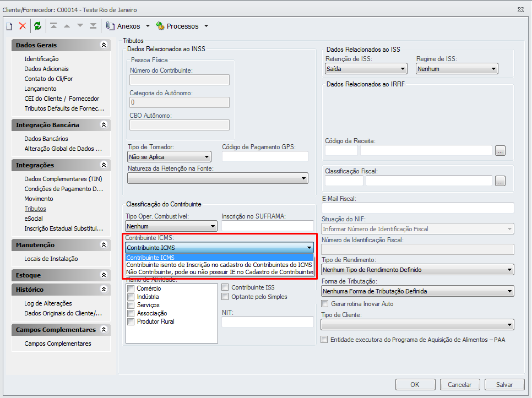This screenshot has height=398, width=532.
Task: Click the E-Mail Fiscal field
Action: click(x=417, y=208)
